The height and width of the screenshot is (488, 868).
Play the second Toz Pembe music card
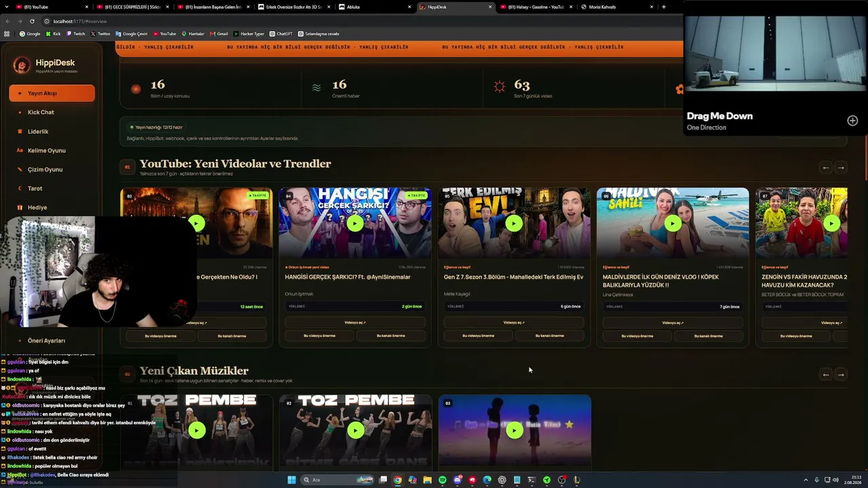(355, 430)
